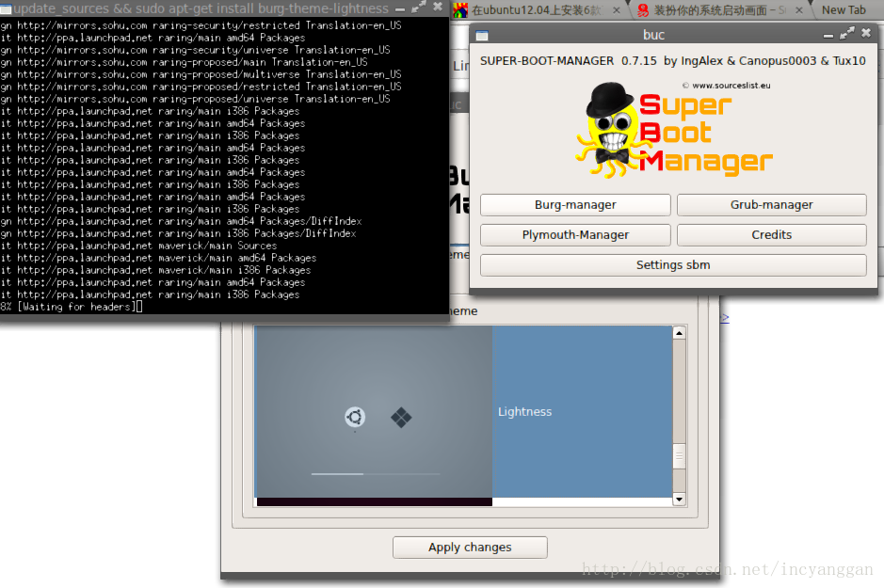Minimize the terminal window
884x588 pixels.
click(400, 9)
